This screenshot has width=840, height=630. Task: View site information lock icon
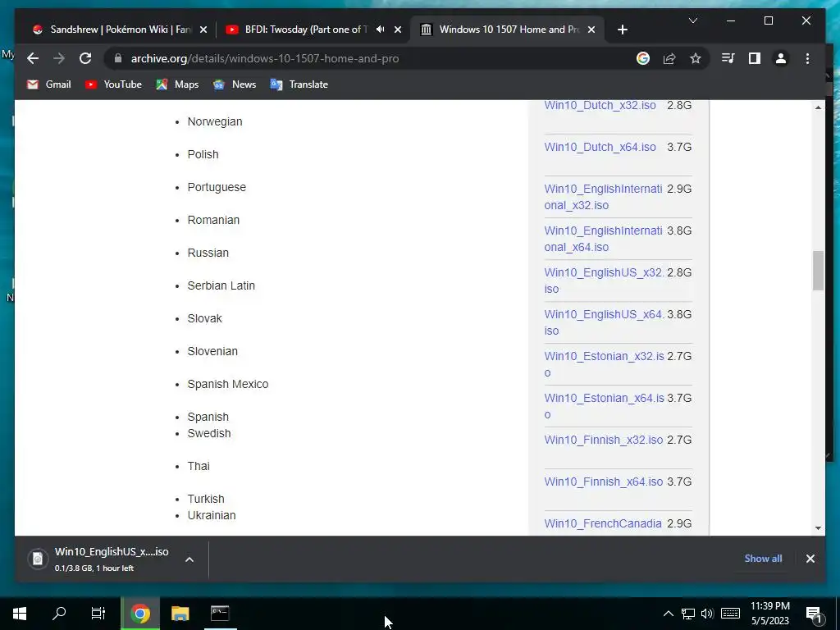tap(118, 58)
